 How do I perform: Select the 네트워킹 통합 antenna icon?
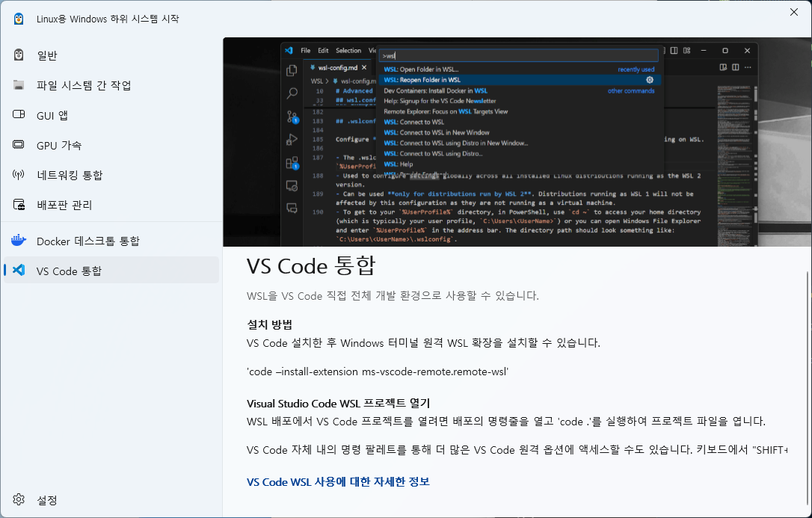(19, 175)
